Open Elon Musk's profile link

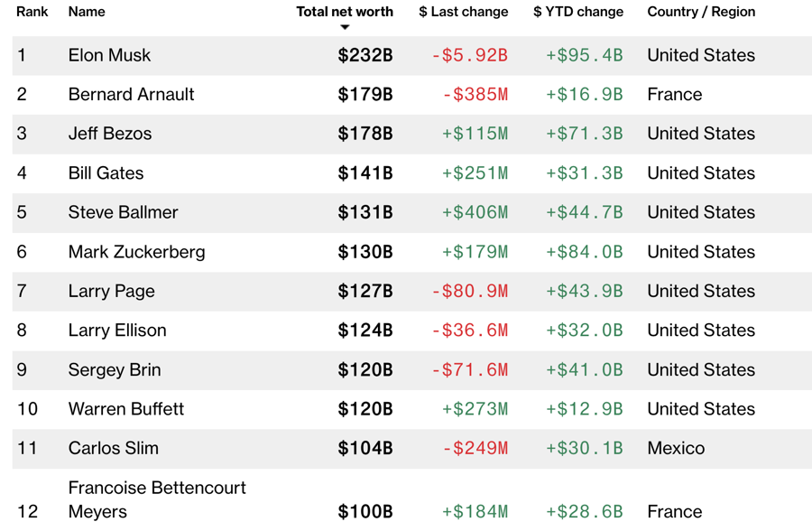click(x=109, y=55)
